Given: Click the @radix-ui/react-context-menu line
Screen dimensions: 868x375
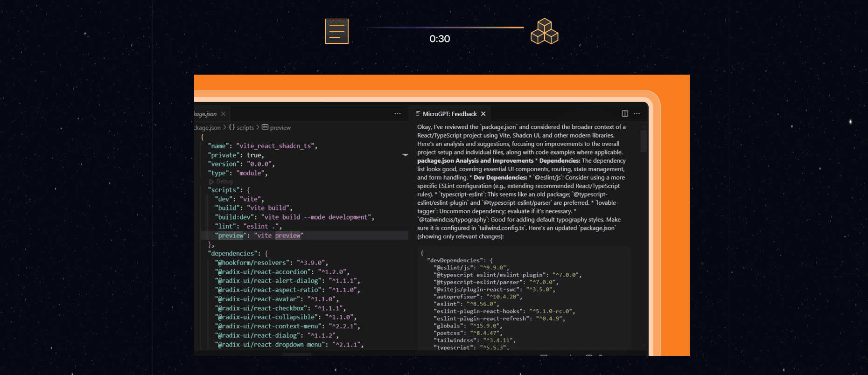Looking at the screenshot, I should [x=287, y=326].
